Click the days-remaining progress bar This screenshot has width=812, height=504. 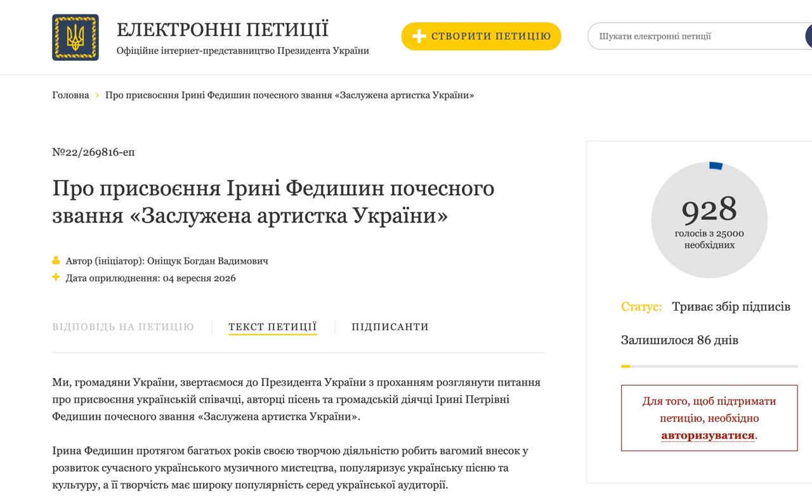coord(709,366)
